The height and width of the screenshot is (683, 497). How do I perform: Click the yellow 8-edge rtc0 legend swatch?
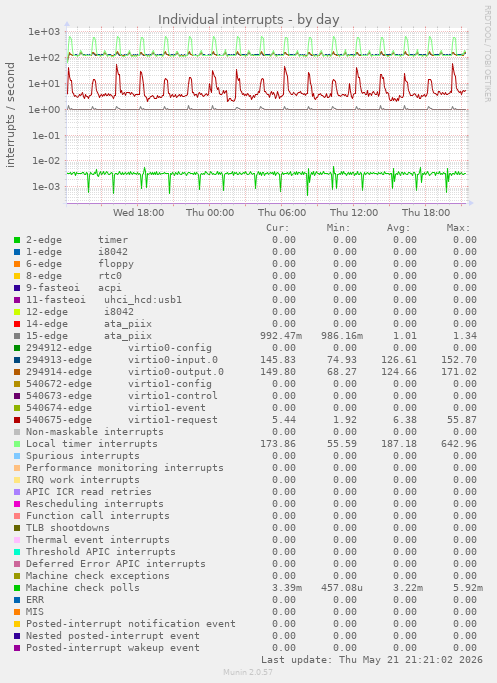(x=17, y=276)
